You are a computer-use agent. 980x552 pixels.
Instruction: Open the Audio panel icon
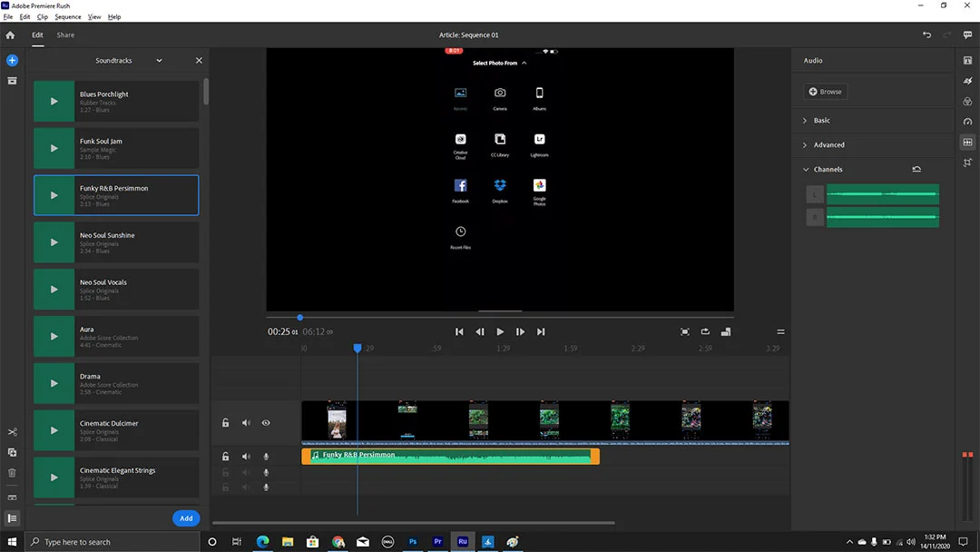pos(967,143)
